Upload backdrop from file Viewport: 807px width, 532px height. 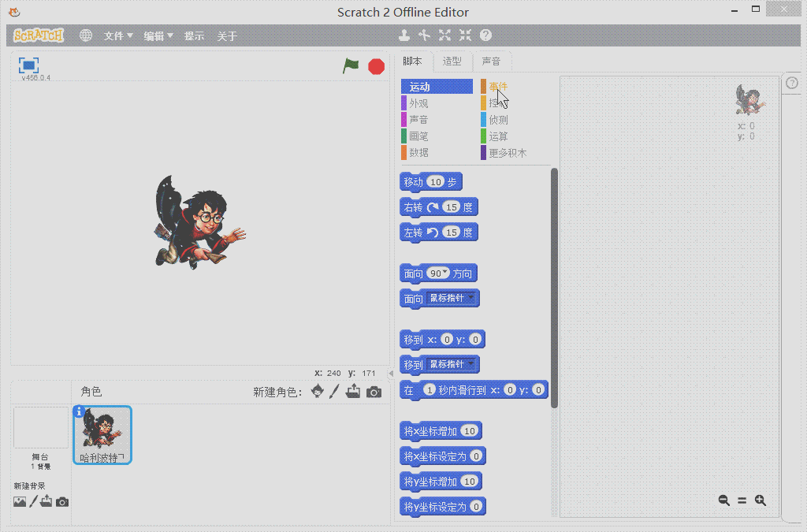tap(46, 501)
